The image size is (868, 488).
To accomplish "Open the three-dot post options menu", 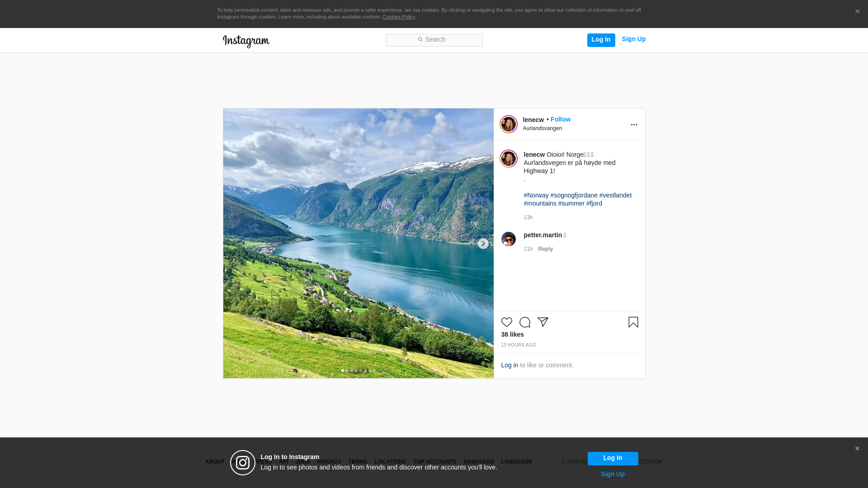I will pos(634,125).
